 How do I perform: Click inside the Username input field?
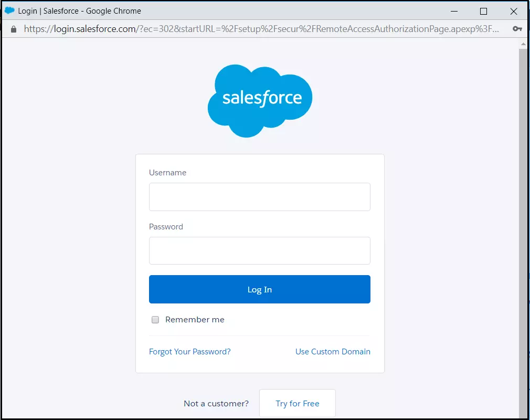(260, 197)
